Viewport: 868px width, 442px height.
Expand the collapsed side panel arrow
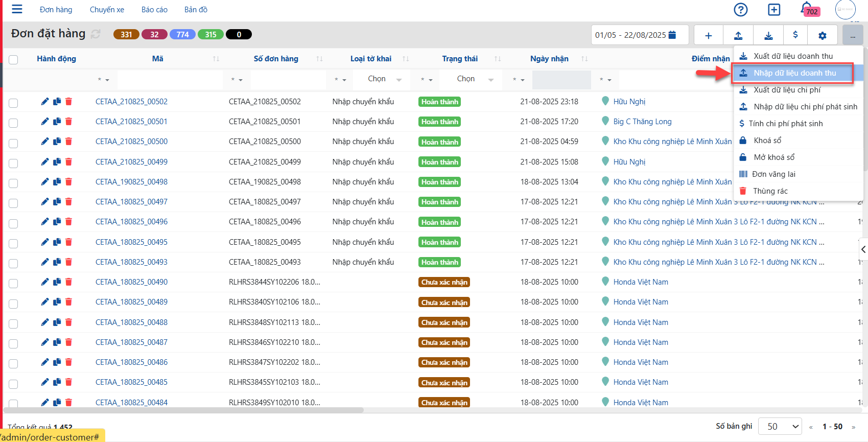[863, 249]
